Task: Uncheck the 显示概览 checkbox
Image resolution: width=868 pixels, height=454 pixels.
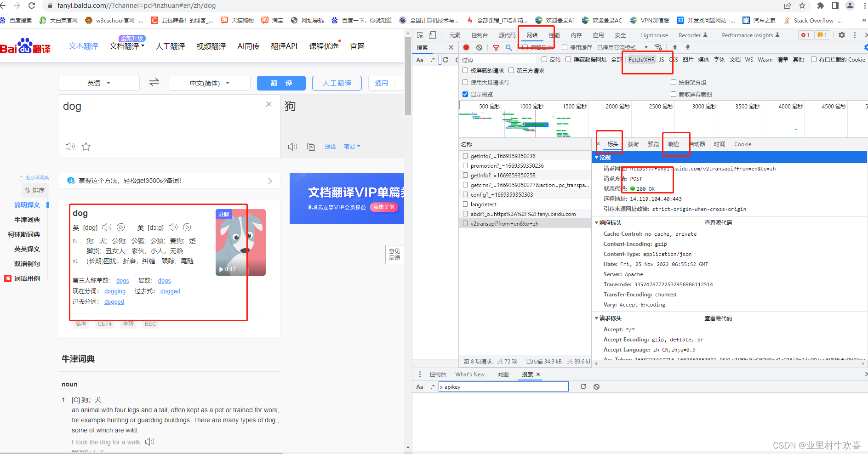Action: [465, 94]
